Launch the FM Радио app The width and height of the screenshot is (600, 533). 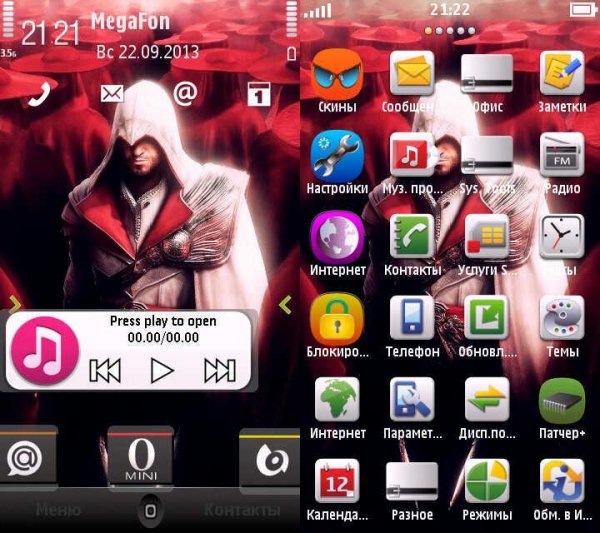(x=562, y=155)
